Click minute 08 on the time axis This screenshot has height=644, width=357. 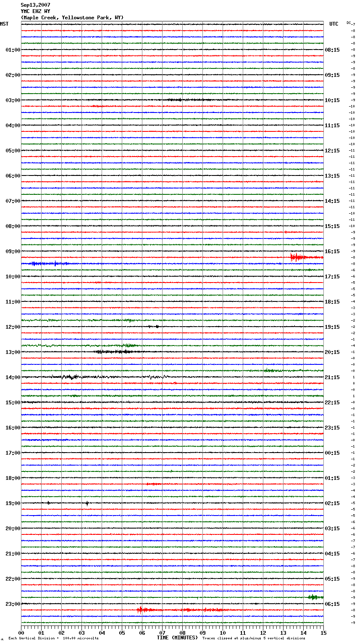click(x=182, y=633)
